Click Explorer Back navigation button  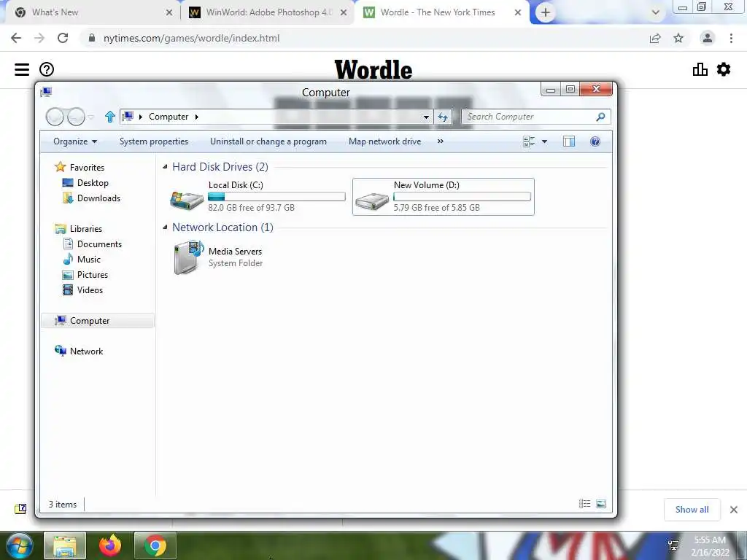pos(55,117)
